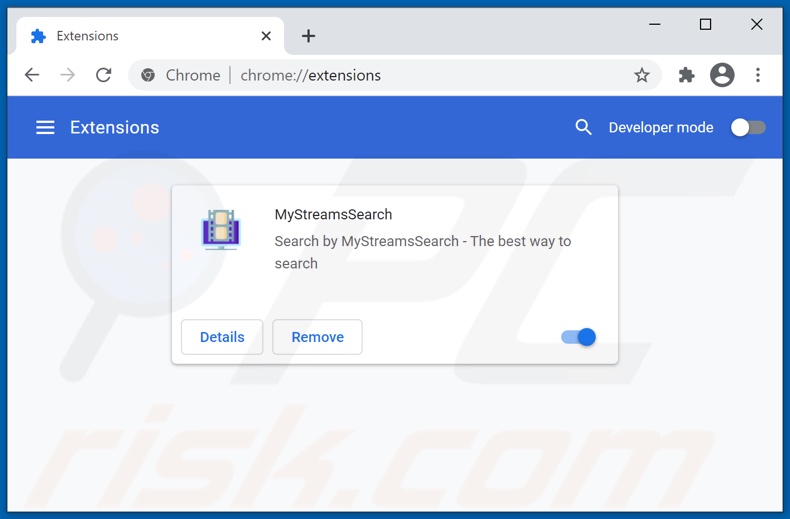The width and height of the screenshot is (790, 519).
Task: Open the user profile avatar menu
Action: click(x=722, y=75)
